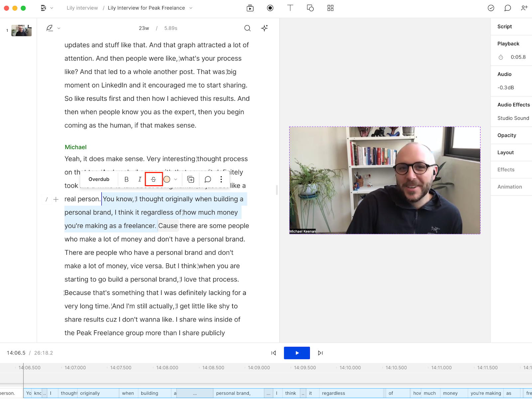This screenshot has width=532, height=402.
Task: Switch to the Script tab
Action: 504,26
